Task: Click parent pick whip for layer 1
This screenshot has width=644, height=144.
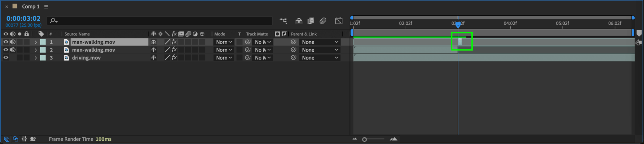Action: [x=293, y=42]
